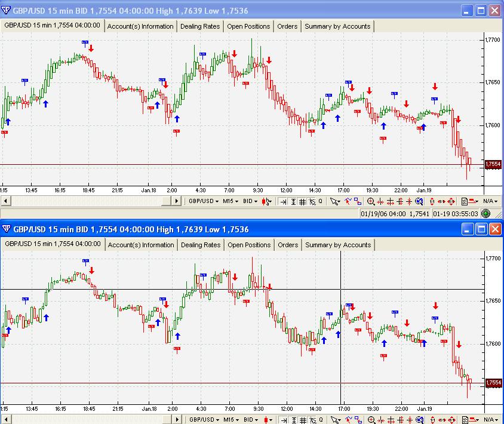Viewport: 504px width, 424px height.
Task: Click the right scroll arrow of the upper chart
Action: coord(177,201)
